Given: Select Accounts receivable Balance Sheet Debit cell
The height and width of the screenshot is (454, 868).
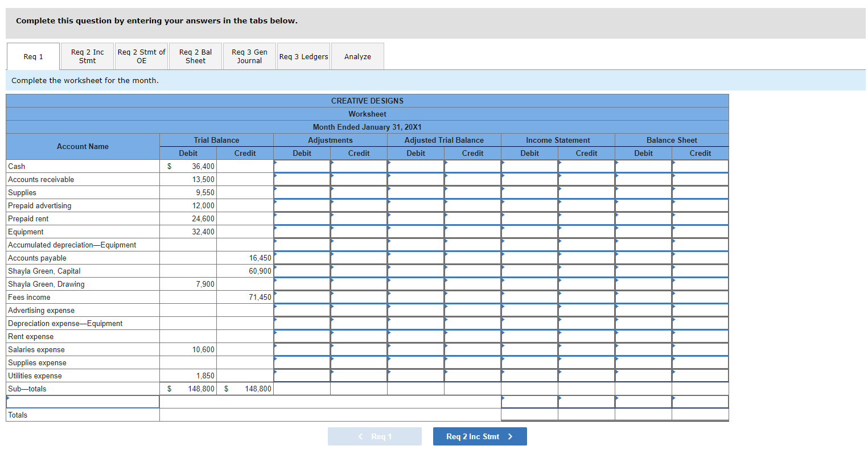Looking at the screenshot, I should 643,179.
